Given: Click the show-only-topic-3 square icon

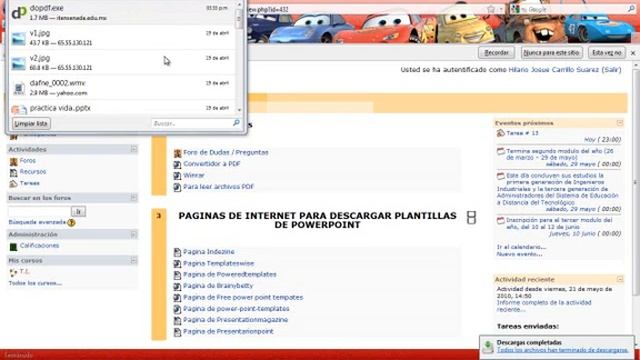Looking at the screenshot, I should [x=471, y=217].
